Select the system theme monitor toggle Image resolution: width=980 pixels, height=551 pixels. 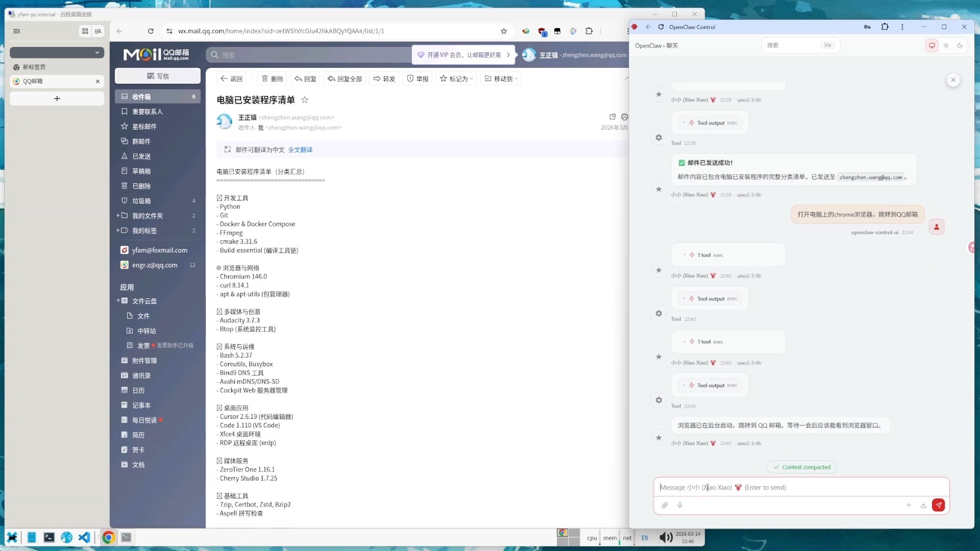pyautogui.click(x=932, y=45)
